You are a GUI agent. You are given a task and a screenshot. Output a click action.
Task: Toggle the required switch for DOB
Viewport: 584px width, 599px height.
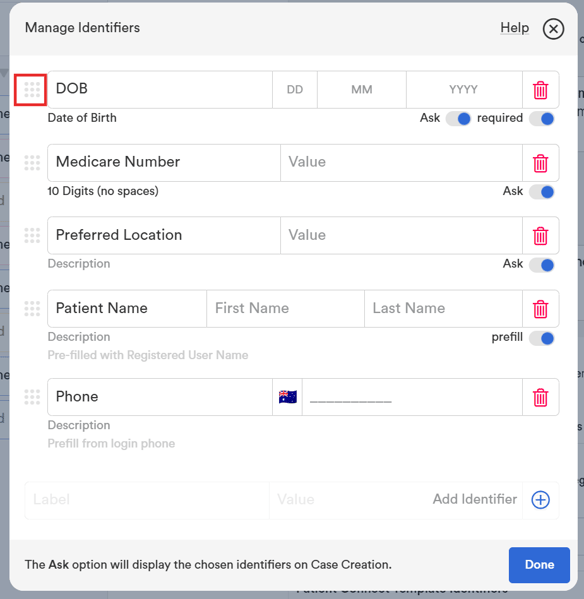(542, 119)
